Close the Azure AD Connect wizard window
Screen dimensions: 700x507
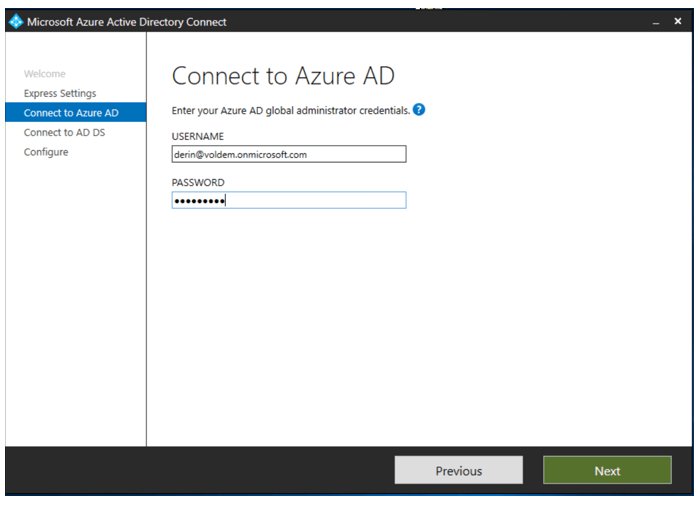pos(678,22)
